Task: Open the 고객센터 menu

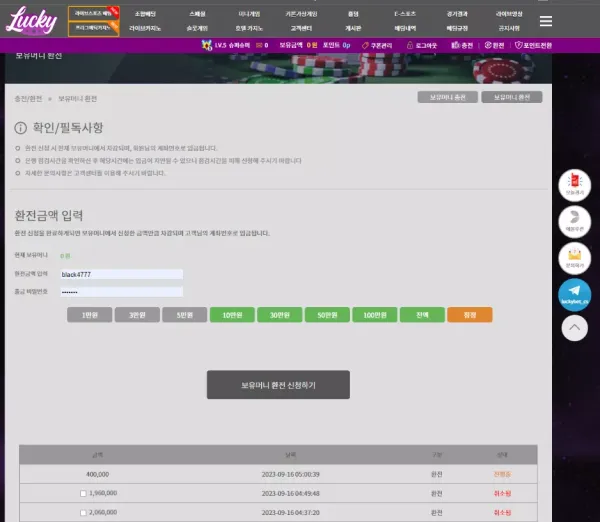Action: pyautogui.click(x=301, y=28)
